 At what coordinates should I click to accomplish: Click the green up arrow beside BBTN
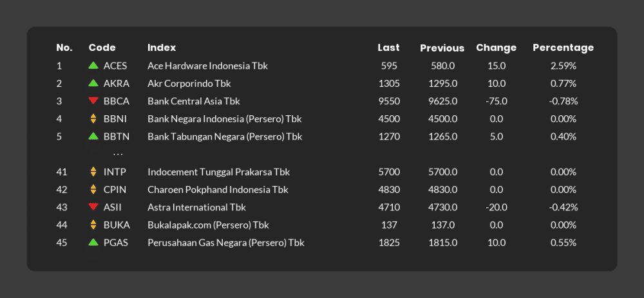click(93, 136)
